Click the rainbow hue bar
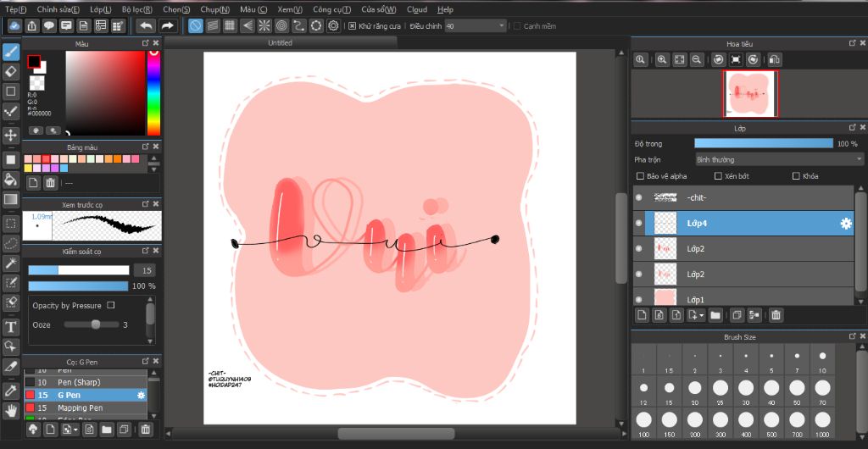Image resolution: width=868 pixels, height=449 pixels. coord(153,93)
